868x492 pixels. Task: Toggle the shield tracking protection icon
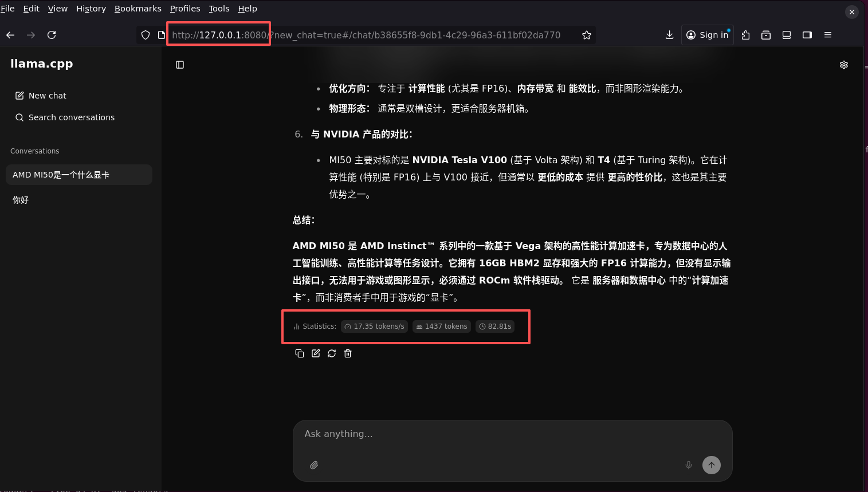pyautogui.click(x=146, y=35)
